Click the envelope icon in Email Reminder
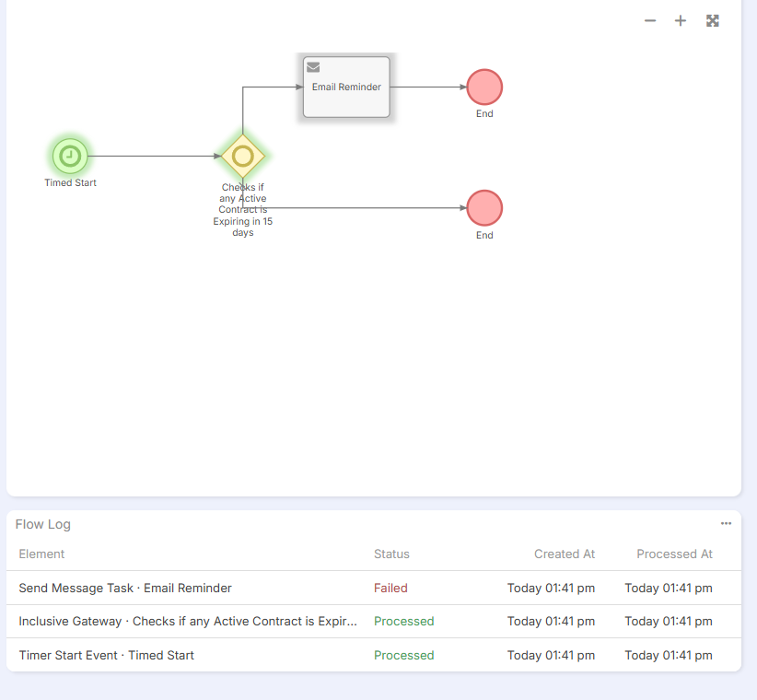 coord(313,67)
